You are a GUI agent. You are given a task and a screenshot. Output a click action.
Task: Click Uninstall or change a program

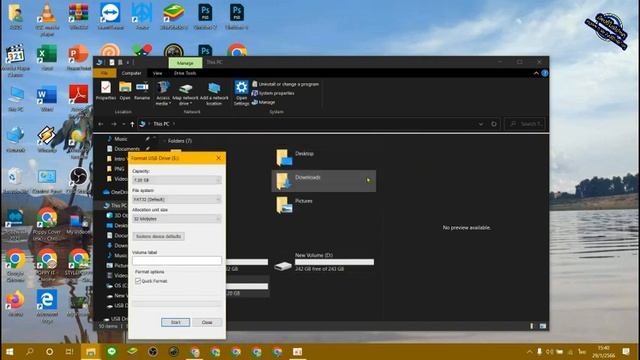click(x=285, y=84)
